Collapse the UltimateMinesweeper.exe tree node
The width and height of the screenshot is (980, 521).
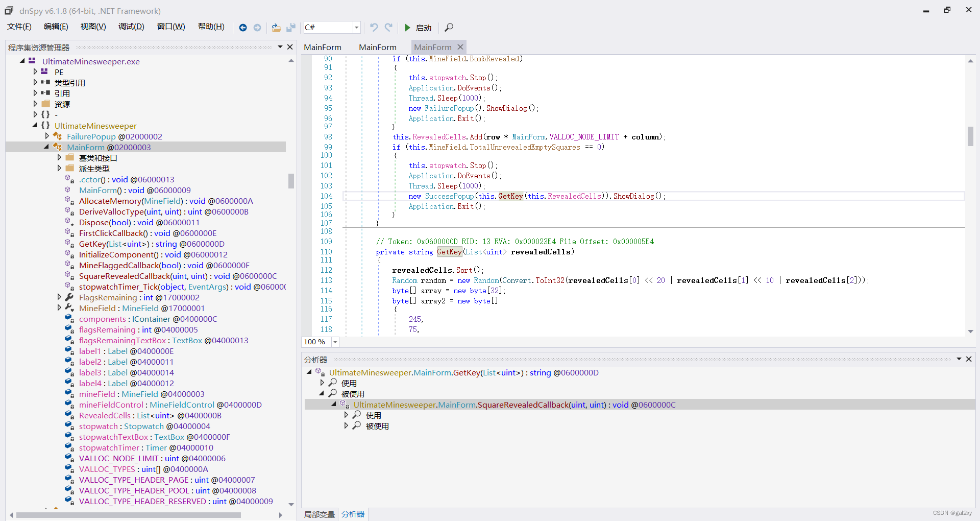click(22, 61)
